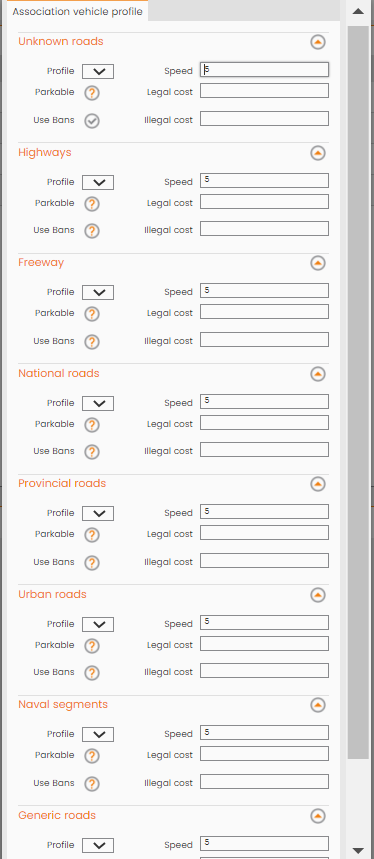The width and height of the screenshot is (374, 859).
Task: Toggle Parkable state for Urban roads
Action: [x=92, y=646]
